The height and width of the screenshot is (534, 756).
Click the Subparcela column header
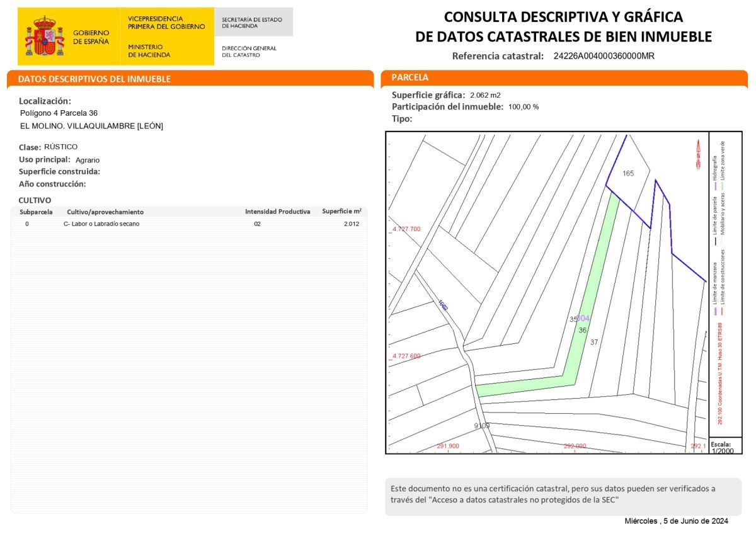36,212
